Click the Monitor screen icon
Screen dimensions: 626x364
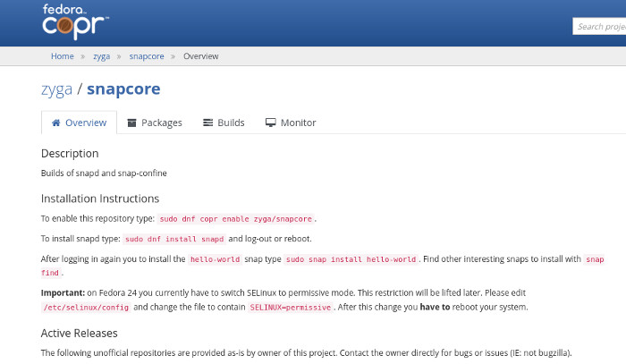pos(271,123)
